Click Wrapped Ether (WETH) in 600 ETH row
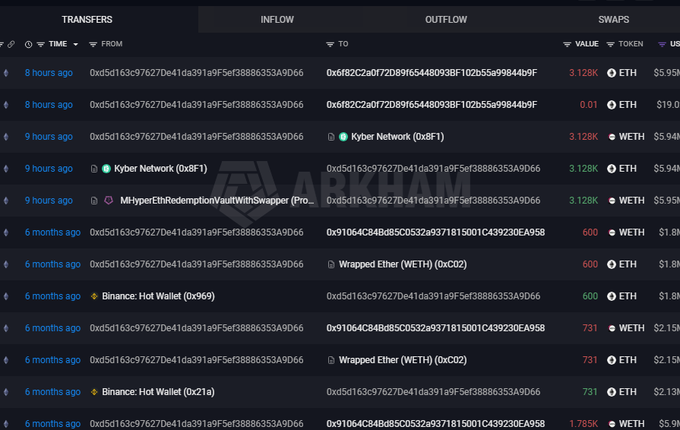The width and height of the screenshot is (680, 430). (403, 264)
